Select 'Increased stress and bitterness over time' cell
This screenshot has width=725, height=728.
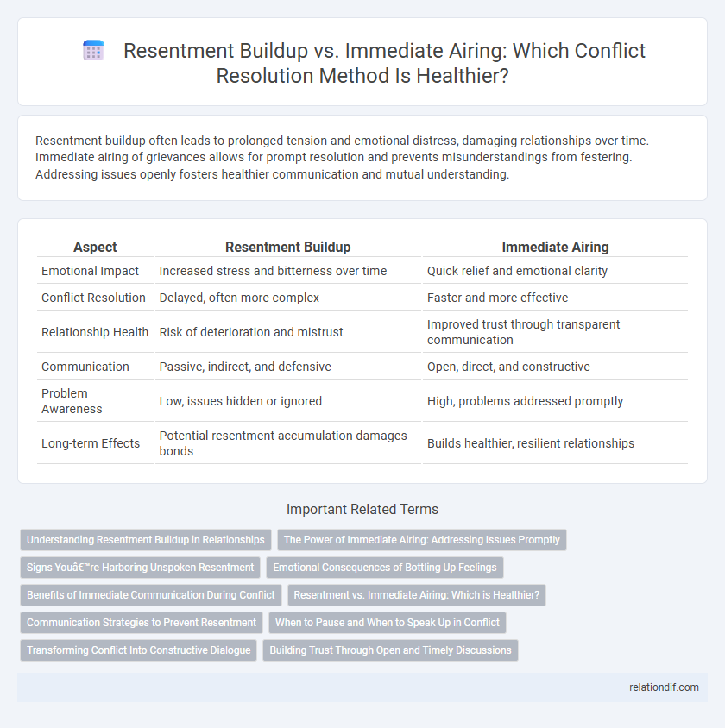click(288, 271)
